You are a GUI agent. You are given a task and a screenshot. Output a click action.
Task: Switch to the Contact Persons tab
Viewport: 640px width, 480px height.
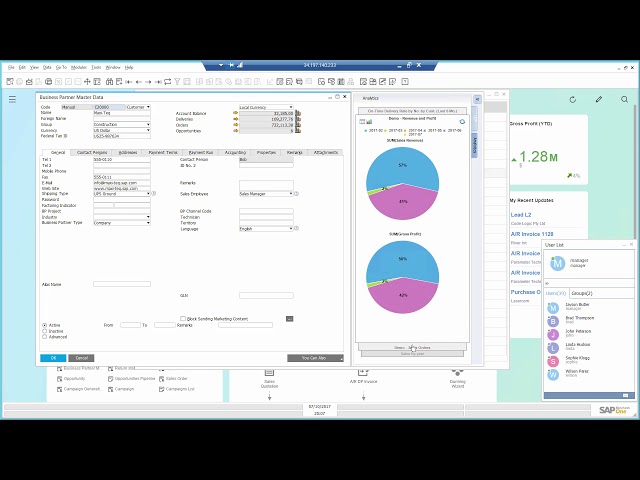pyautogui.click(x=92, y=152)
